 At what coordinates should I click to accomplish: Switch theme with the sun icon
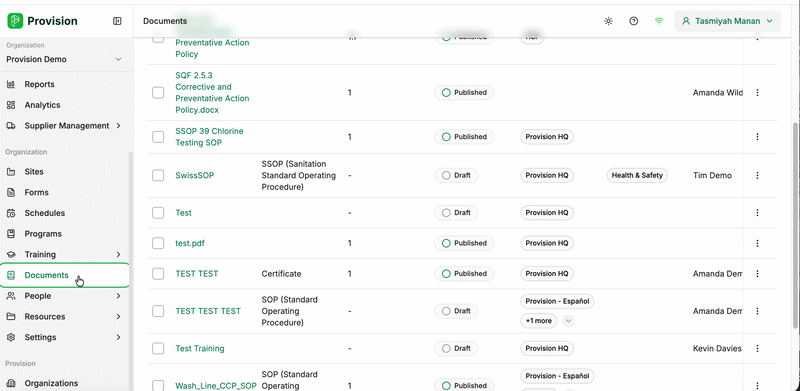point(608,21)
